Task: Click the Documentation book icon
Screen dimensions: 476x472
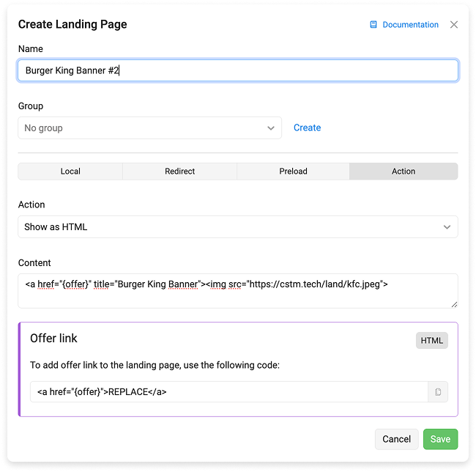Action: coord(373,25)
